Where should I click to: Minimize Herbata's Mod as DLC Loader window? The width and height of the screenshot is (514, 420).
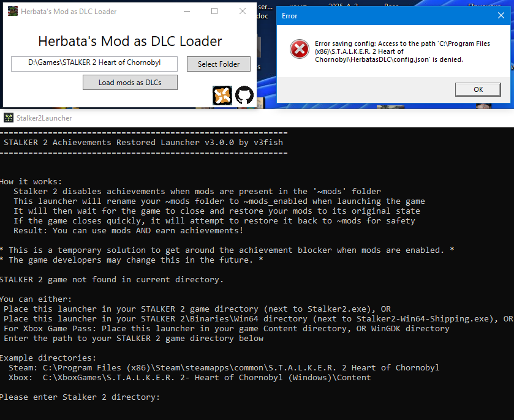tap(187, 11)
